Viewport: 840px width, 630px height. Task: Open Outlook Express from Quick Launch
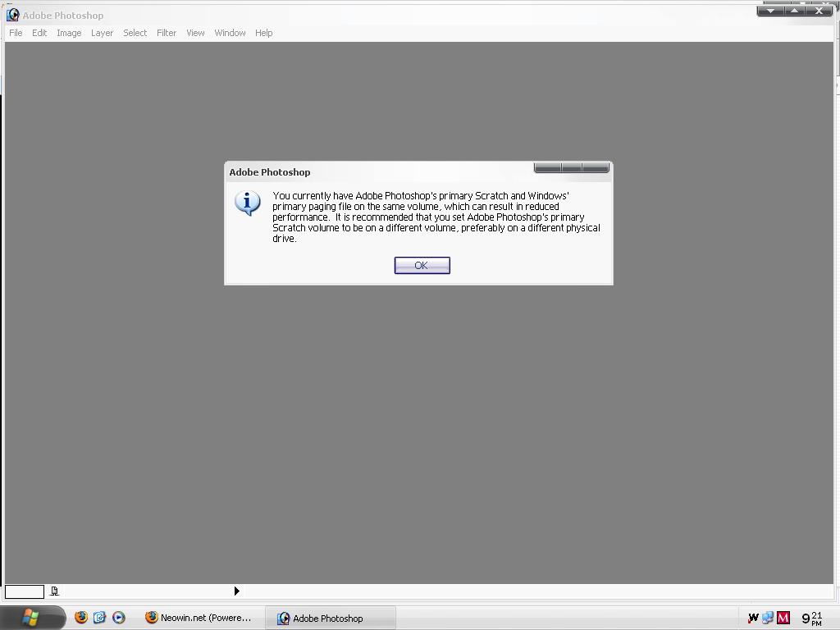tap(99, 618)
